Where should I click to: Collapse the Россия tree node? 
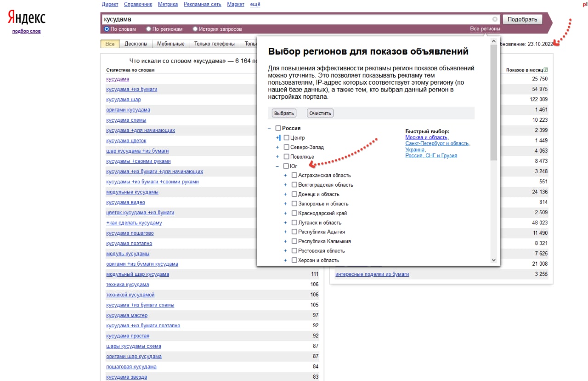click(x=269, y=129)
